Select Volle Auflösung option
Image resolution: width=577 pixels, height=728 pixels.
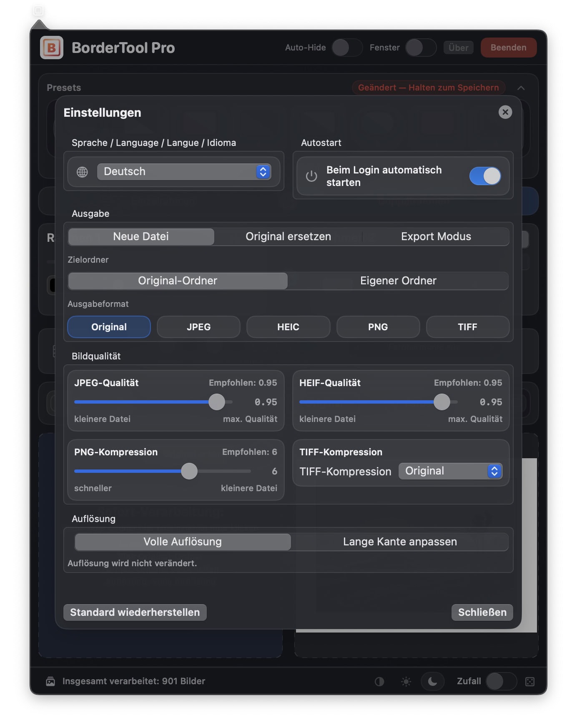tap(183, 542)
